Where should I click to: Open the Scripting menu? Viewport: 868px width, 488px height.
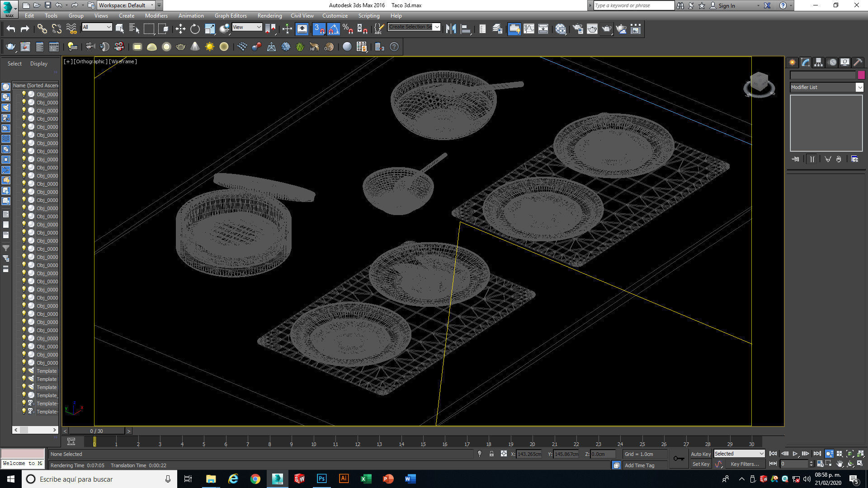369,15
